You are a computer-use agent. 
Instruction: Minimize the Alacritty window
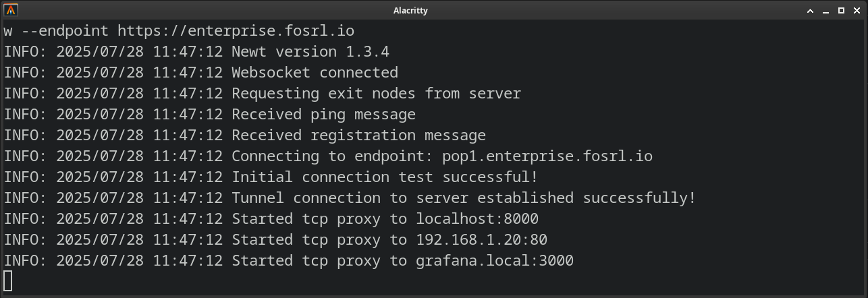(826, 11)
